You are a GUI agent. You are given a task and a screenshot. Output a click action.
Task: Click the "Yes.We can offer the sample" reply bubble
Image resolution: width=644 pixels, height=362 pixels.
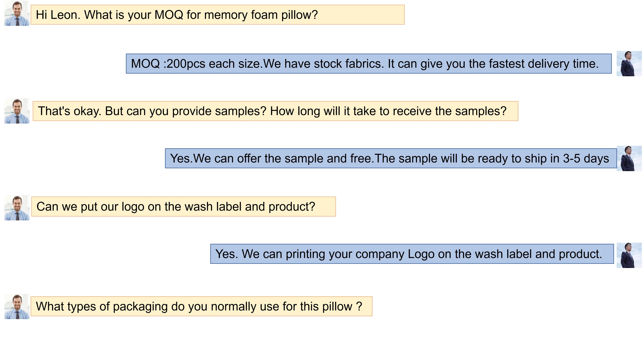click(x=390, y=158)
